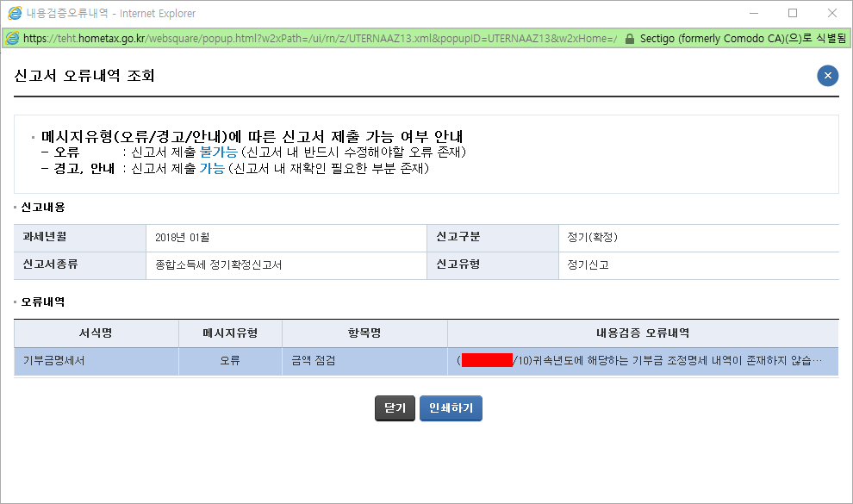
Task: Click the 서식명 column header
Action: click(97, 333)
